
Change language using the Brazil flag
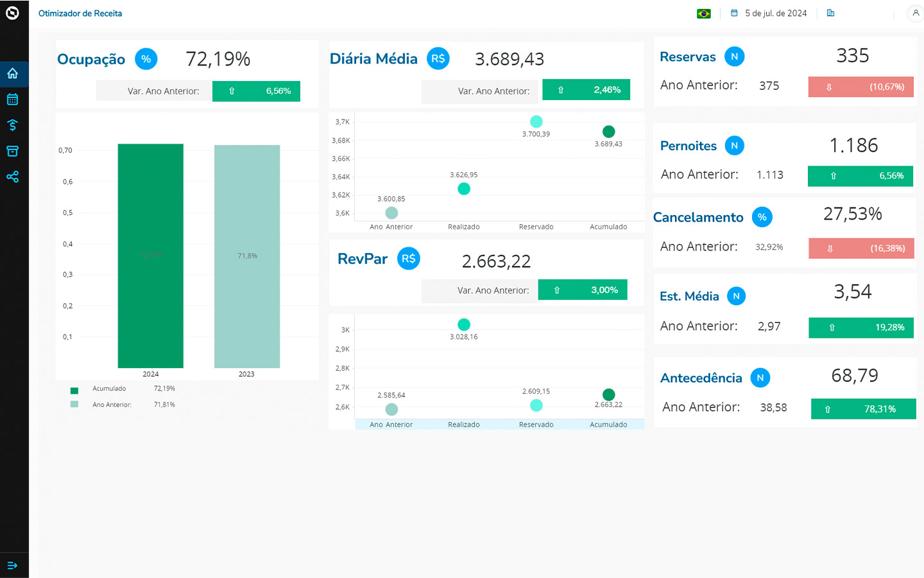[704, 13]
